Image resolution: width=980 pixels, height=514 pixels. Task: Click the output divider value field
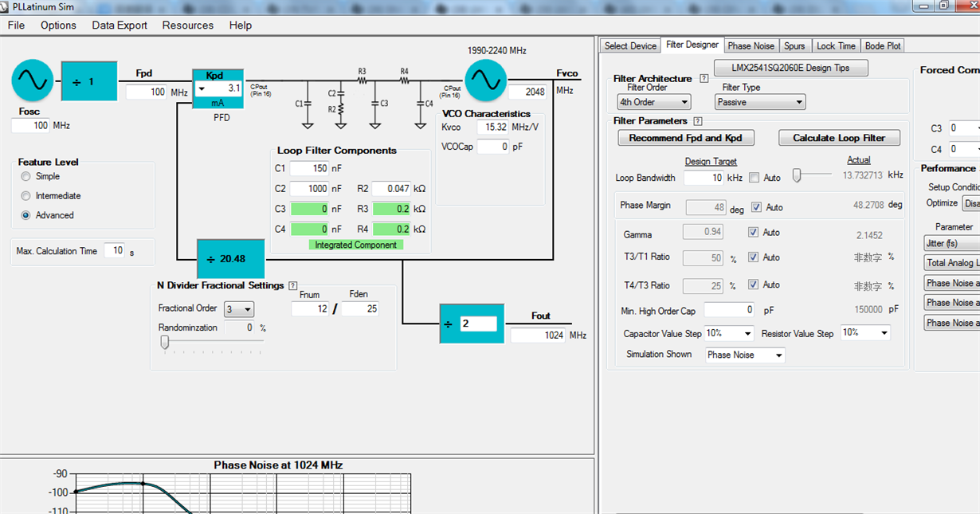coord(477,324)
